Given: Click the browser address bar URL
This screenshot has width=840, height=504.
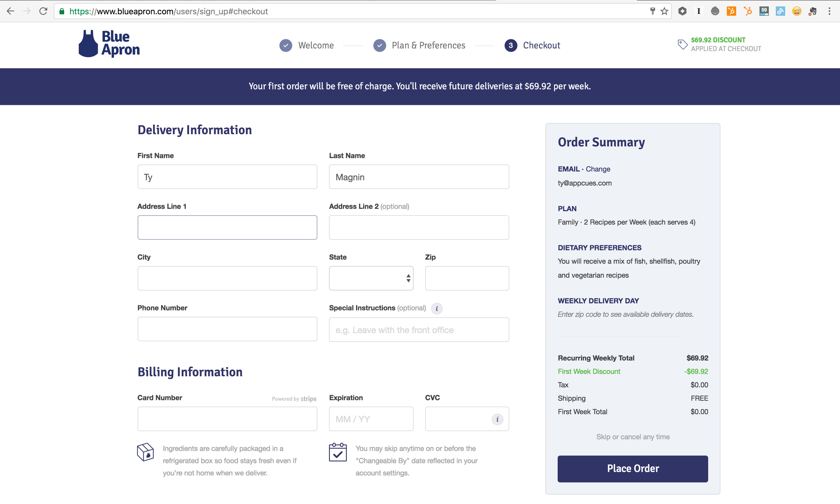Looking at the screenshot, I should [x=168, y=12].
